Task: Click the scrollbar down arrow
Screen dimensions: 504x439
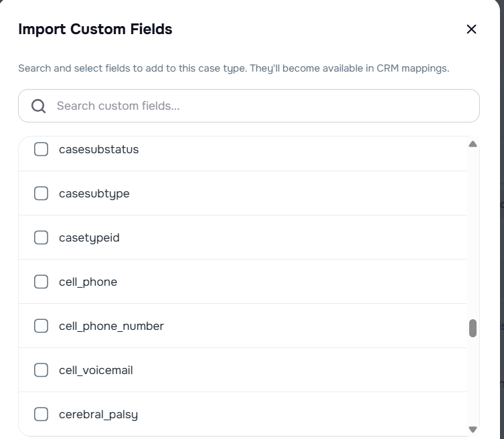Action: click(473, 430)
